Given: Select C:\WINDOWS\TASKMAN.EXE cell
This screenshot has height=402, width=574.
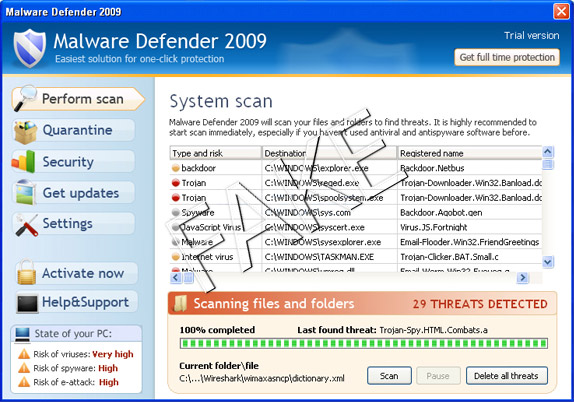Looking at the screenshot, I should click(x=319, y=257).
